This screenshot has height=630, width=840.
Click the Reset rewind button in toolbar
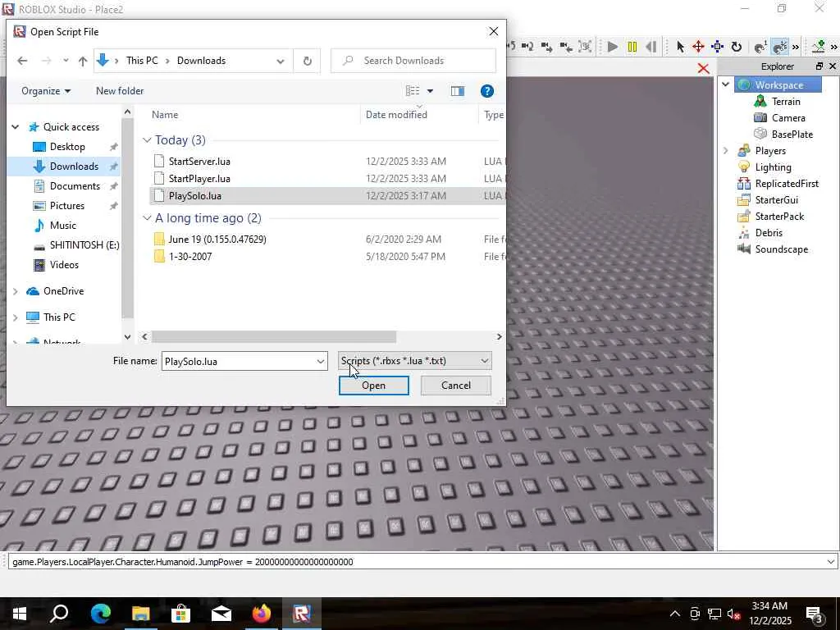(x=651, y=47)
